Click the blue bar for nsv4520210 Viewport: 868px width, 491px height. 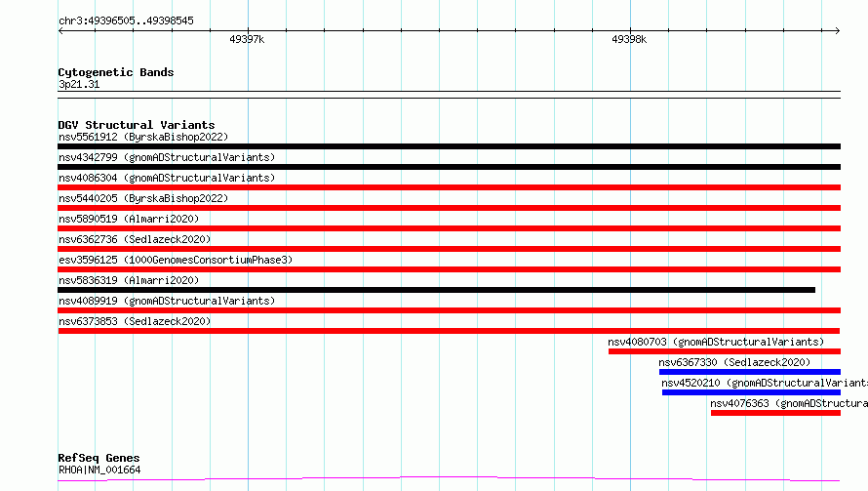click(x=751, y=392)
